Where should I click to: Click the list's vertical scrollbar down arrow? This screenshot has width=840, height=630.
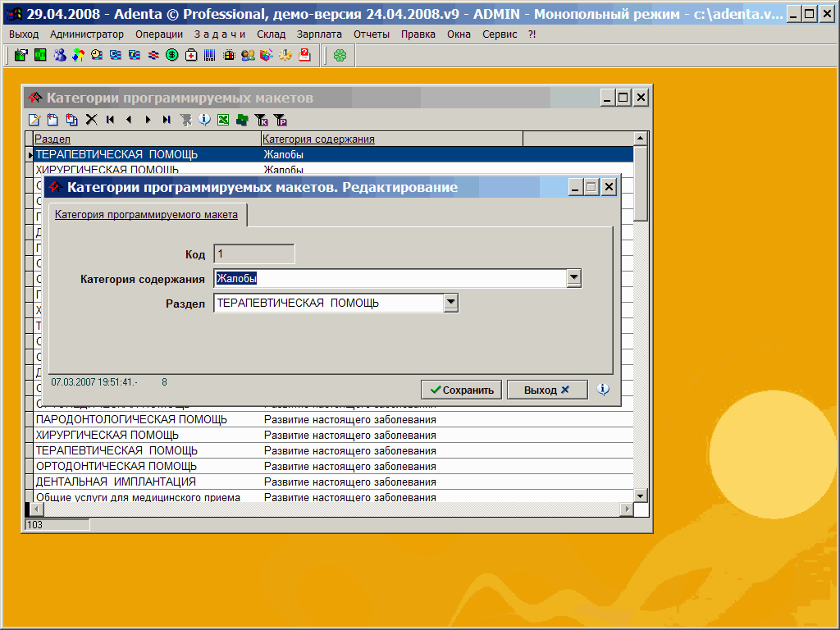(x=641, y=495)
